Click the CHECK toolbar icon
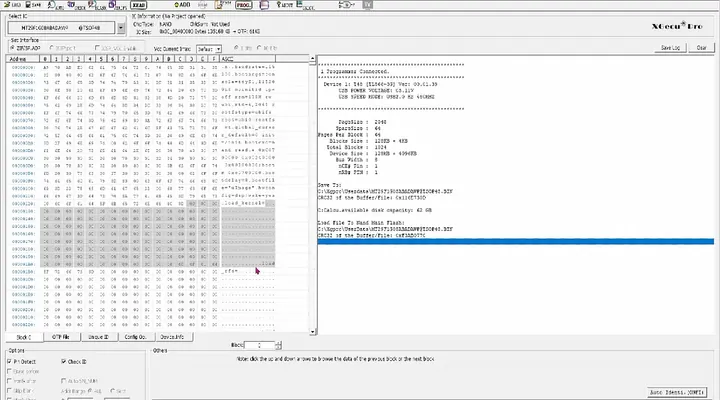The image size is (720, 400). click(76, 6)
